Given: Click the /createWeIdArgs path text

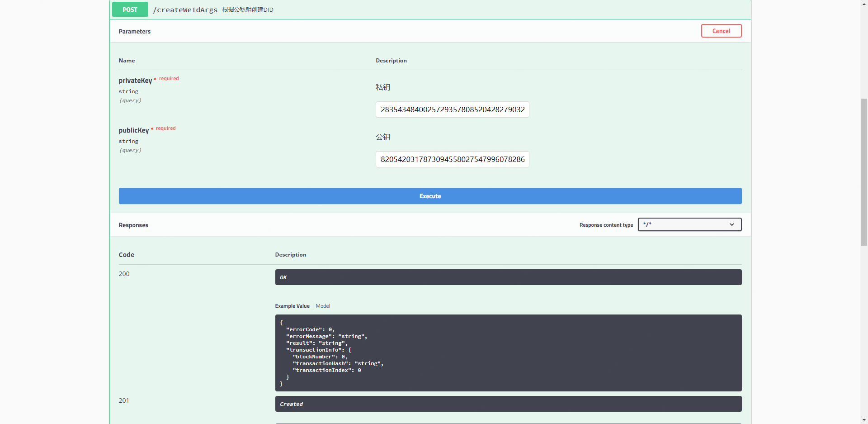Looking at the screenshot, I should point(185,10).
